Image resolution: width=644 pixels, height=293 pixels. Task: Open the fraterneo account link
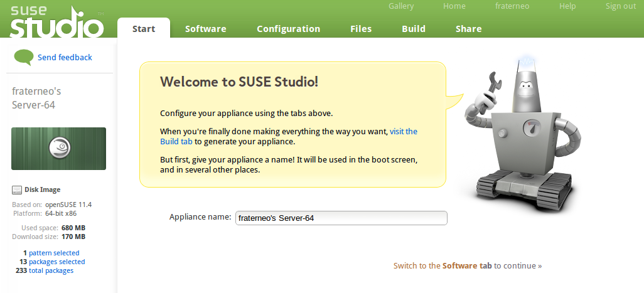coord(512,6)
